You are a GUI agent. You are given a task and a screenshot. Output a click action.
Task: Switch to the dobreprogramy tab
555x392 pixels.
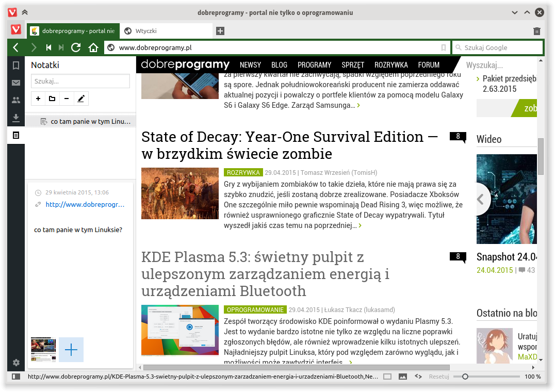[73, 31]
